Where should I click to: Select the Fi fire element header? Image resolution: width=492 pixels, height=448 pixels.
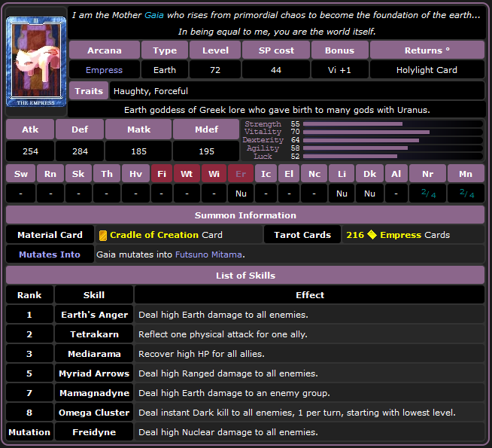click(x=161, y=174)
